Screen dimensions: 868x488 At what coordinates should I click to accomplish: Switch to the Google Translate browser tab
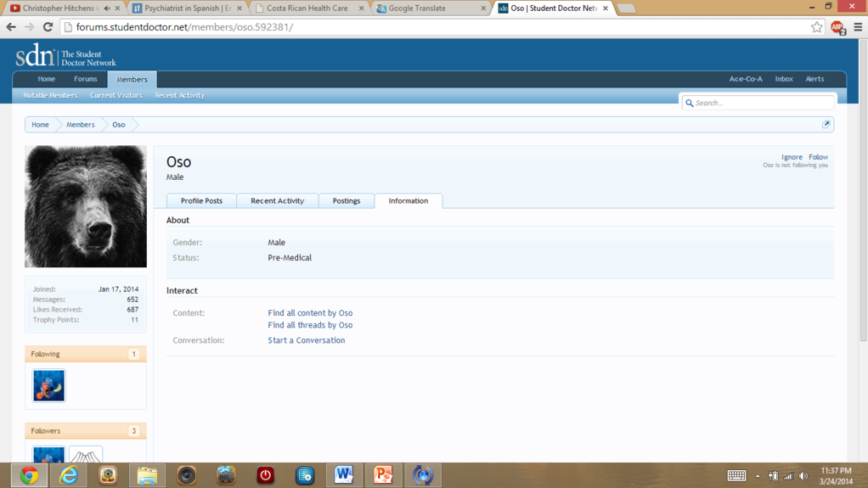(x=430, y=8)
